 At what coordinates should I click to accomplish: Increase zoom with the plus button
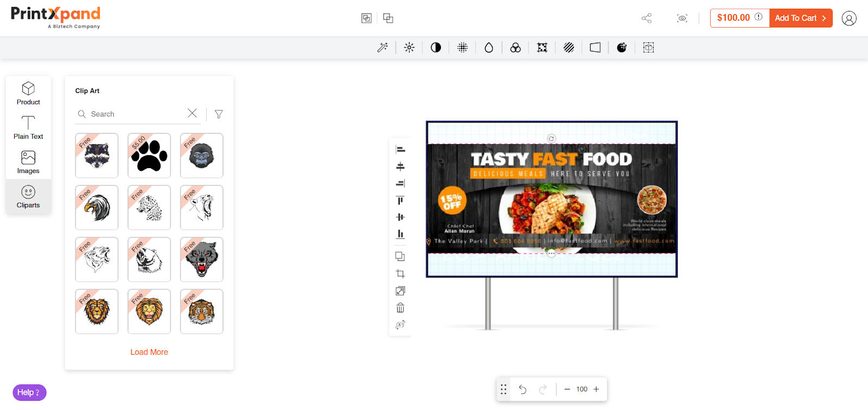coord(596,389)
